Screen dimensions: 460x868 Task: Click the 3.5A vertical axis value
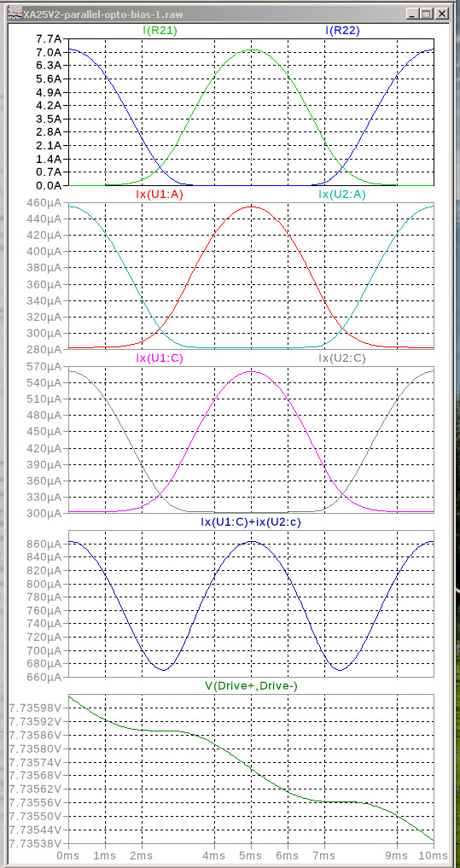tap(48, 119)
